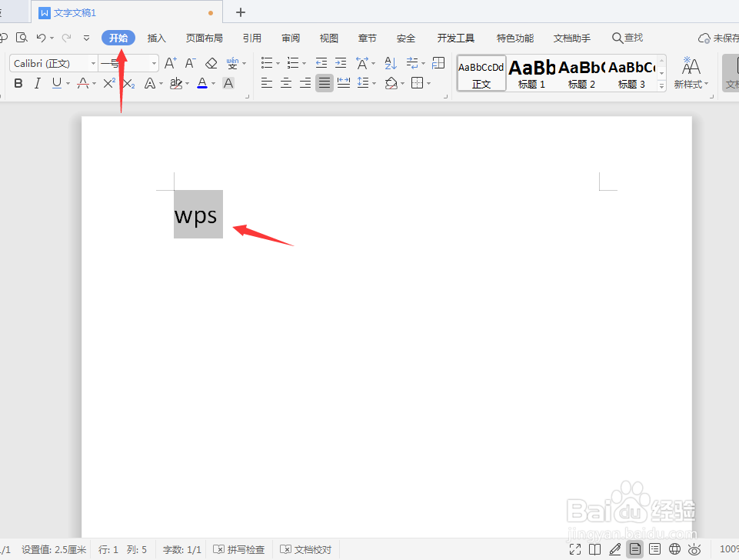739x560 pixels.
Task: Add new document tab
Action: pos(241,12)
